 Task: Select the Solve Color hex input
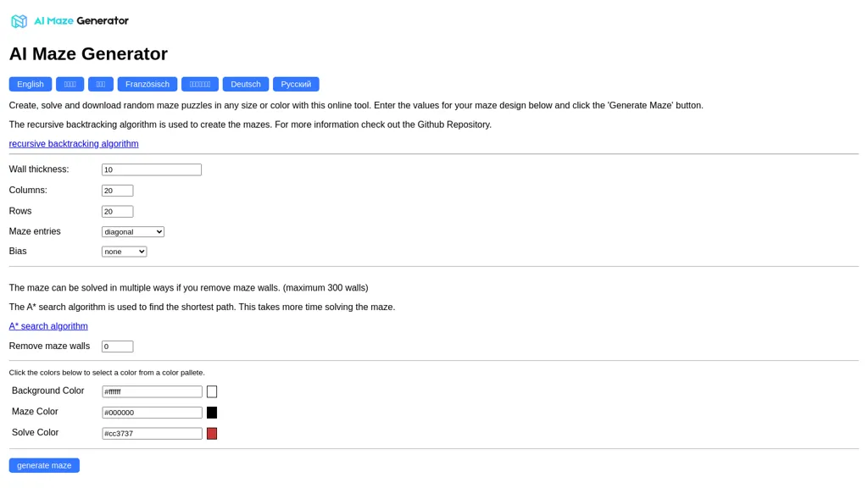click(152, 434)
